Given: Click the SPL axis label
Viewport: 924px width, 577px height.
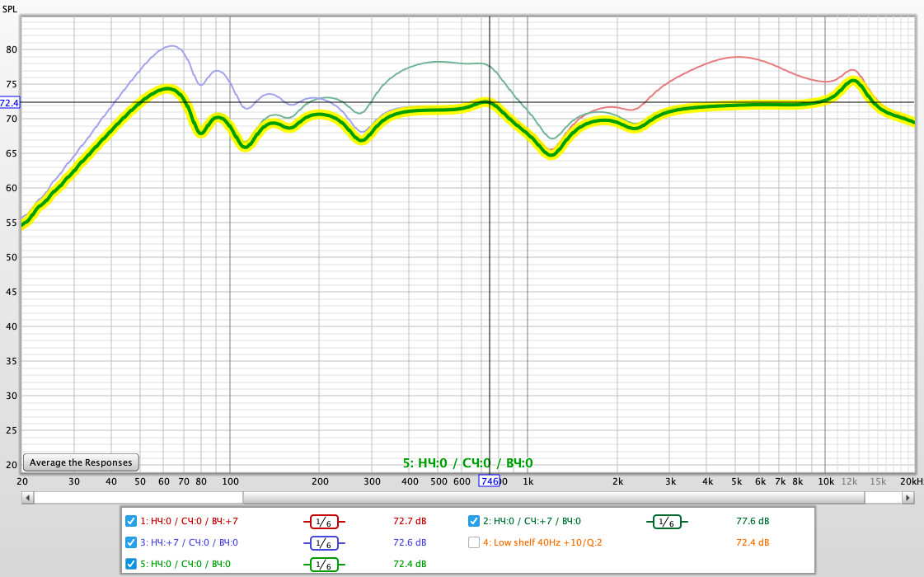Looking at the screenshot, I should pos(10,9).
